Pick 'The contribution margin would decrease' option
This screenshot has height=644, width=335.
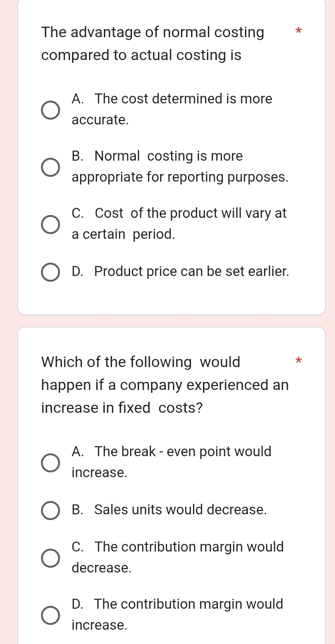51,558
